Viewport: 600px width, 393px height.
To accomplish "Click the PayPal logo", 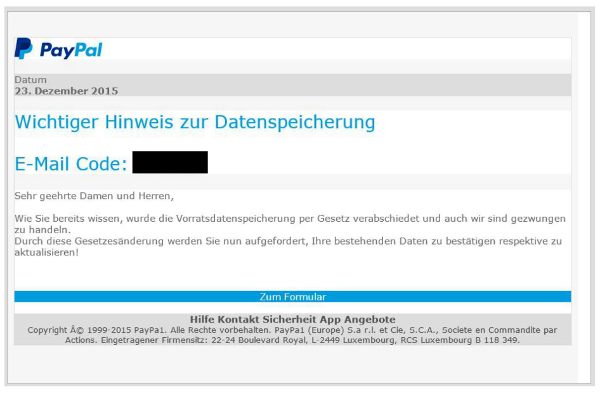I will click(x=59, y=49).
